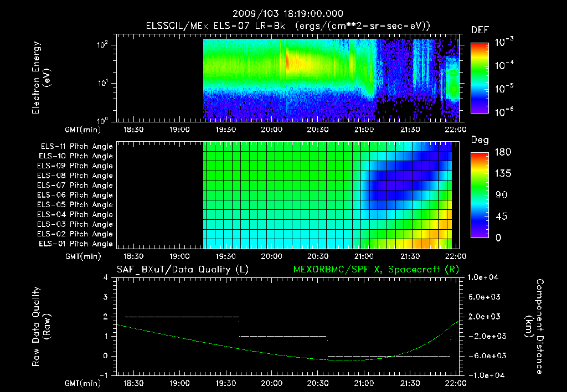Image resolution: width=567 pixels, height=392 pixels.
Task: Click the "4" tick on Raw Data Quality axis
Action: (106, 277)
